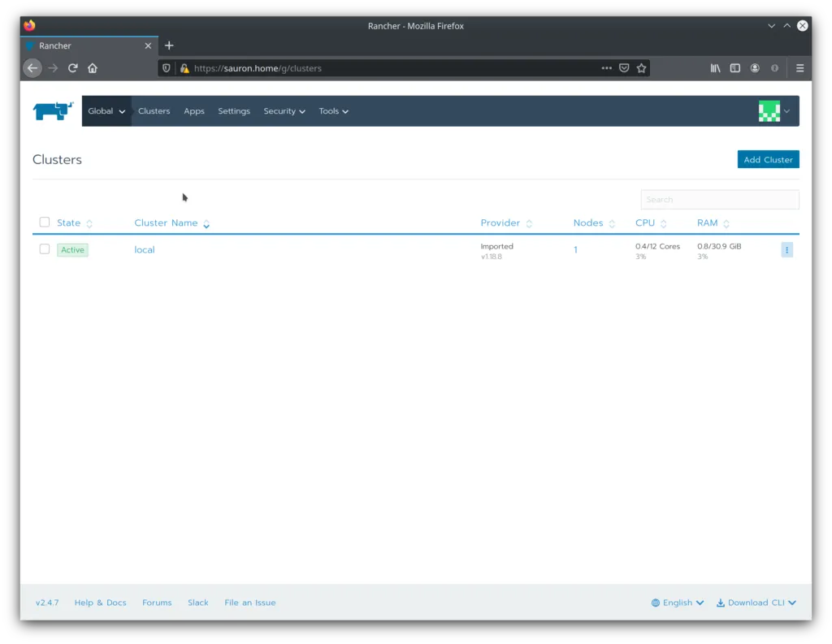832x644 pixels.
Task: Click the Imported provider text
Action: coord(496,246)
